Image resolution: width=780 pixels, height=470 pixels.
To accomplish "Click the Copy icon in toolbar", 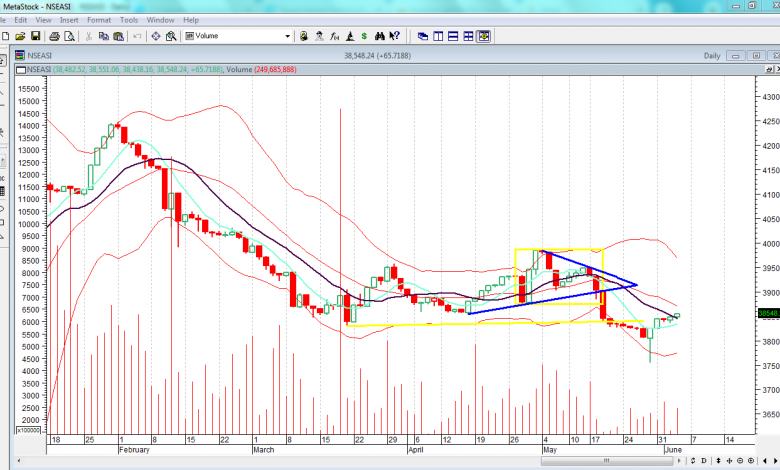I will [x=104, y=36].
